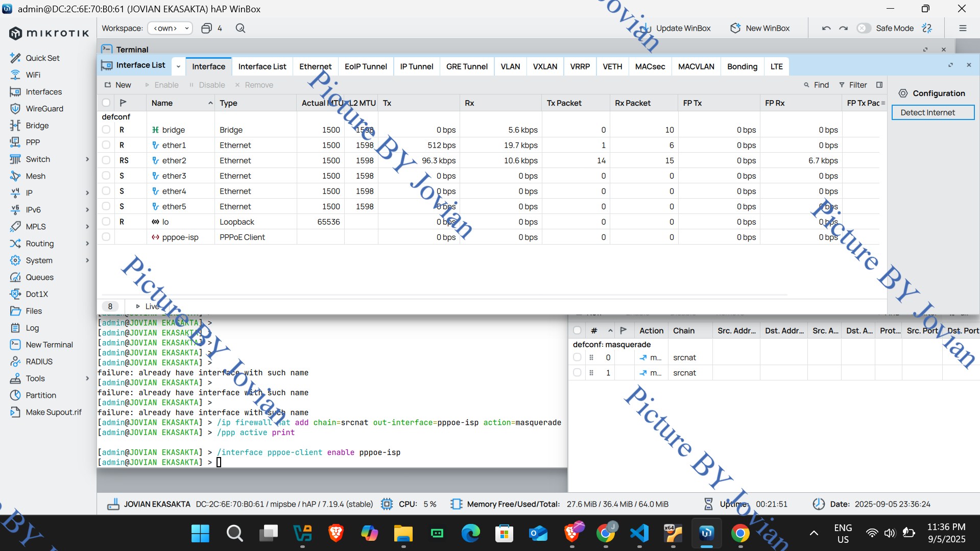Open WireGuard in sidebar
Viewport: 980px width, 551px height.
click(x=44, y=108)
